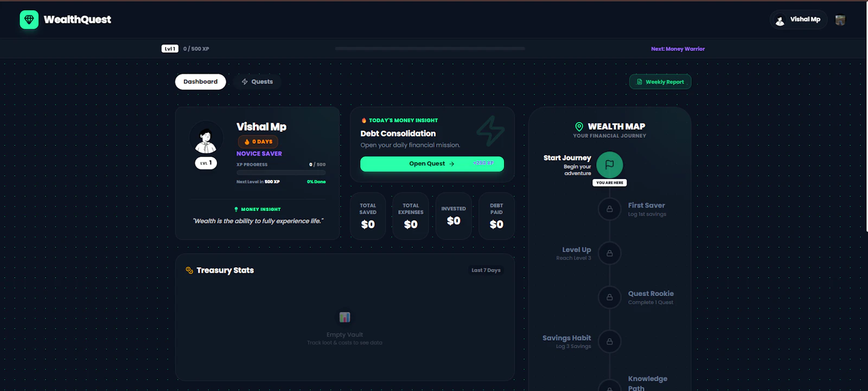868x391 pixels.
Task: Click the Savings Habit milestone label
Action: point(567,338)
